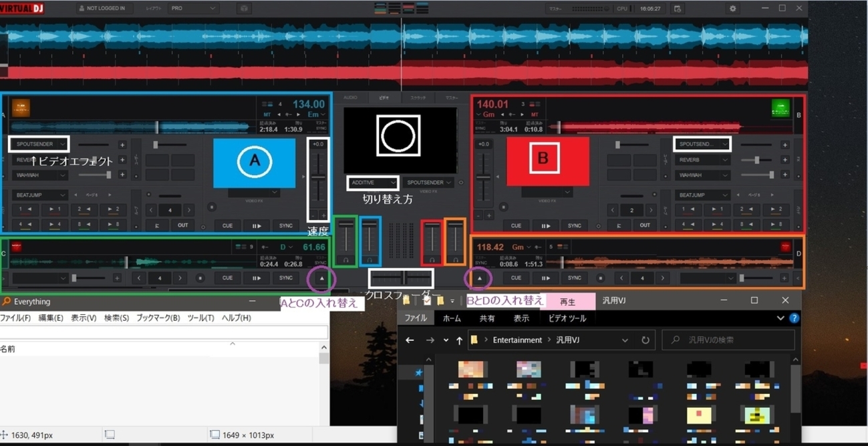The image size is (868, 446).
Task: Toggle deck B master tempo MT
Action: coord(535,114)
